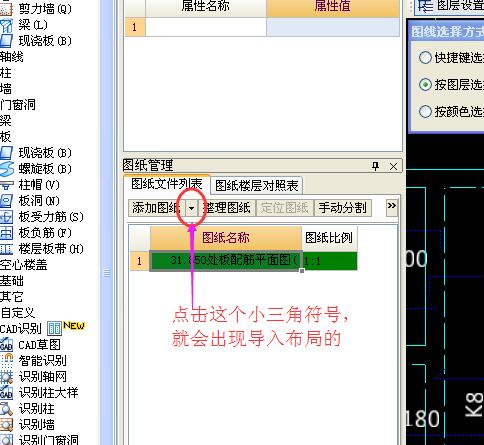Click the property name cell in row 1
This screenshot has width=484, height=445.
(x=206, y=27)
